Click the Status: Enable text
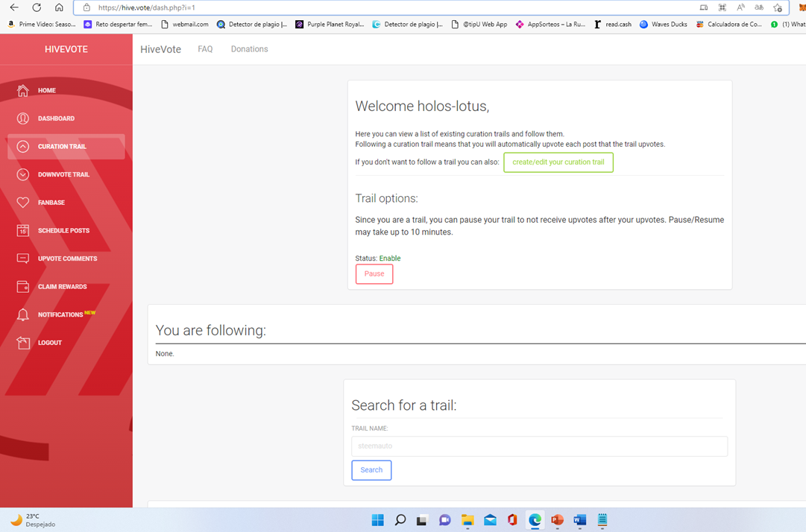The image size is (806, 532). pos(378,259)
